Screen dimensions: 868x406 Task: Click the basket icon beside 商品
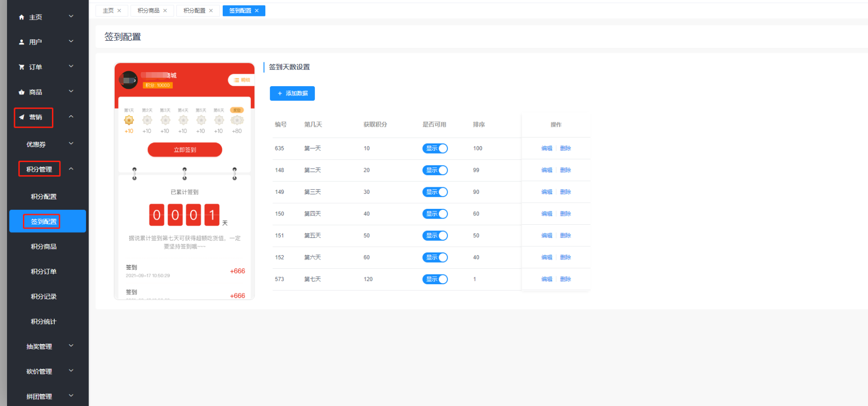pyautogui.click(x=22, y=92)
